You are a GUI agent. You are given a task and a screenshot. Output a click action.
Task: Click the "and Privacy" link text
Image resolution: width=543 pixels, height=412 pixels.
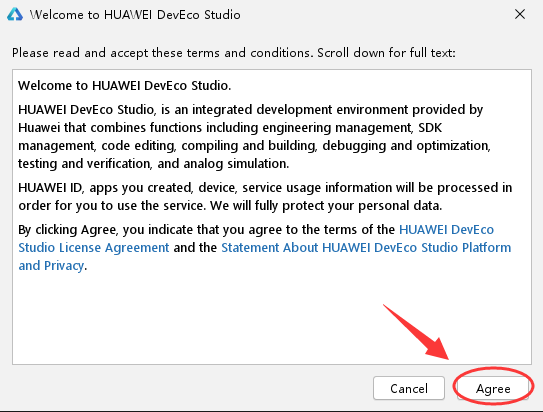[51, 266]
